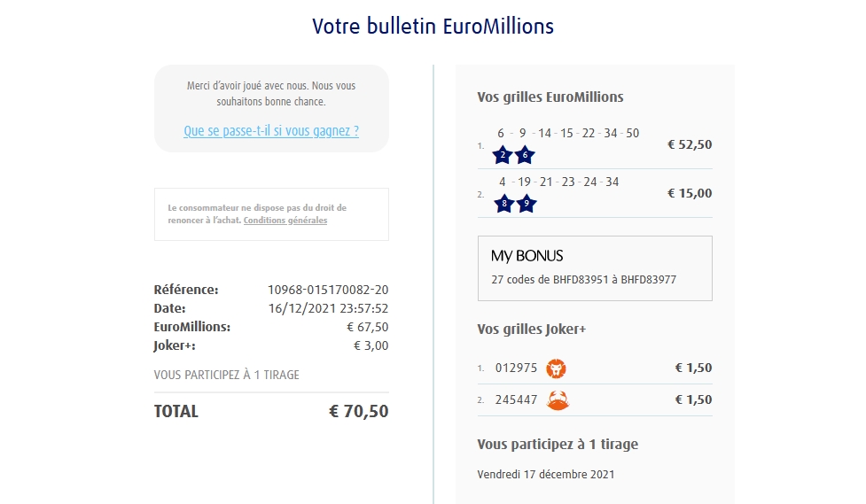Click the lion icon beside Joker+ code 012975
866x504 pixels.
557,368
